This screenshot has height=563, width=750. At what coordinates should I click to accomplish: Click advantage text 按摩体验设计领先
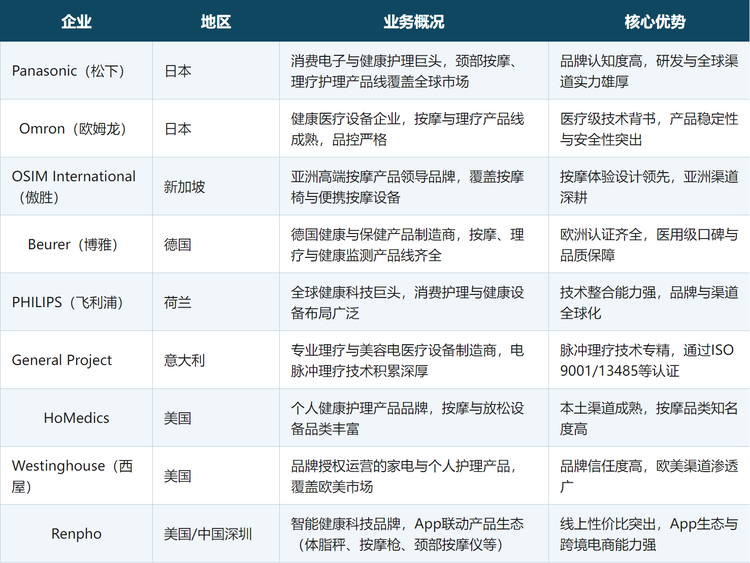pos(615,177)
